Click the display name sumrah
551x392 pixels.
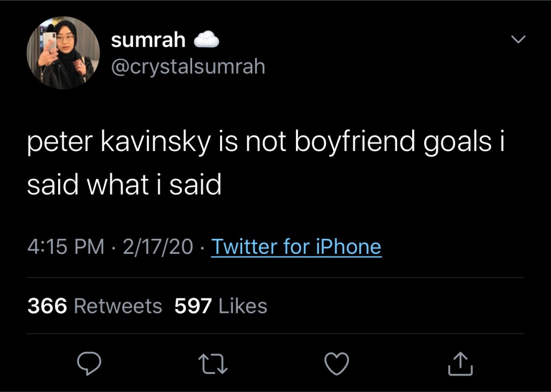pyautogui.click(x=148, y=39)
